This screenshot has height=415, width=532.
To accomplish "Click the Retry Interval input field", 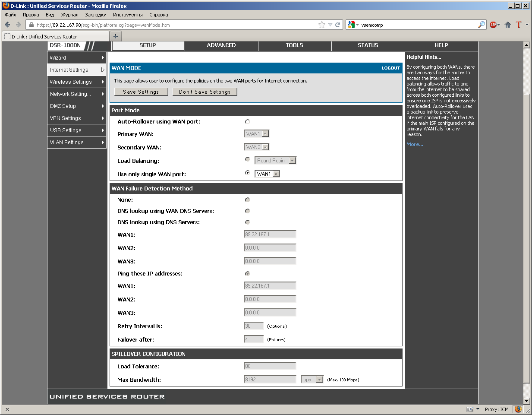I will tap(254, 326).
